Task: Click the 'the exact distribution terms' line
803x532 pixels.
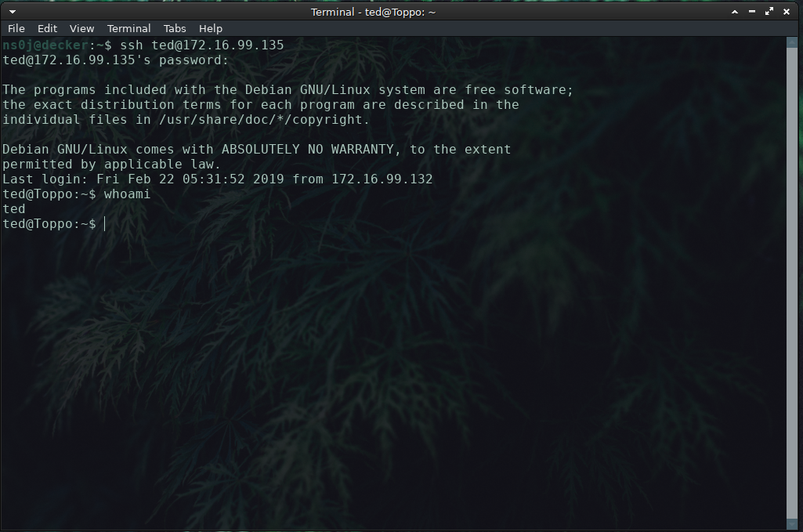Action: [261, 105]
